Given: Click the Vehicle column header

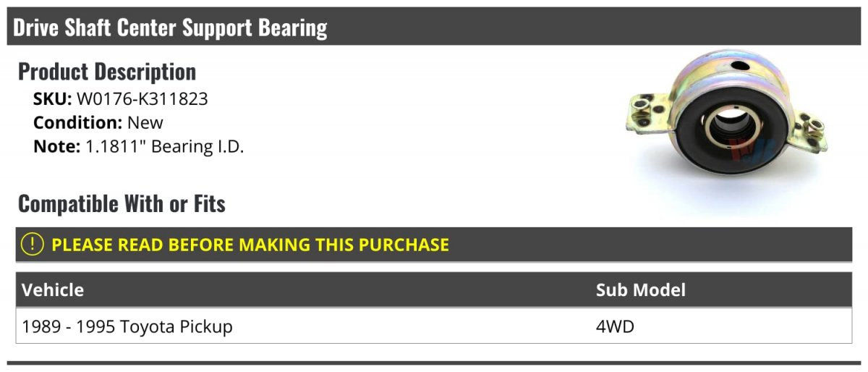Looking at the screenshot, I should tap(53, 290).
